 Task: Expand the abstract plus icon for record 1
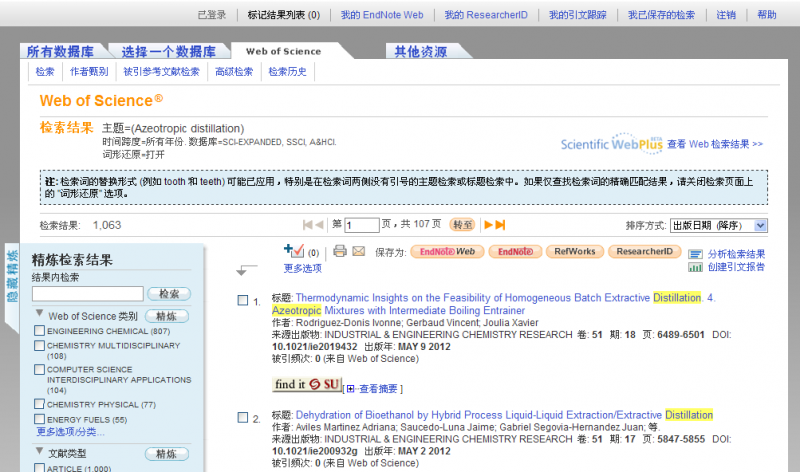tap(350, 389)
